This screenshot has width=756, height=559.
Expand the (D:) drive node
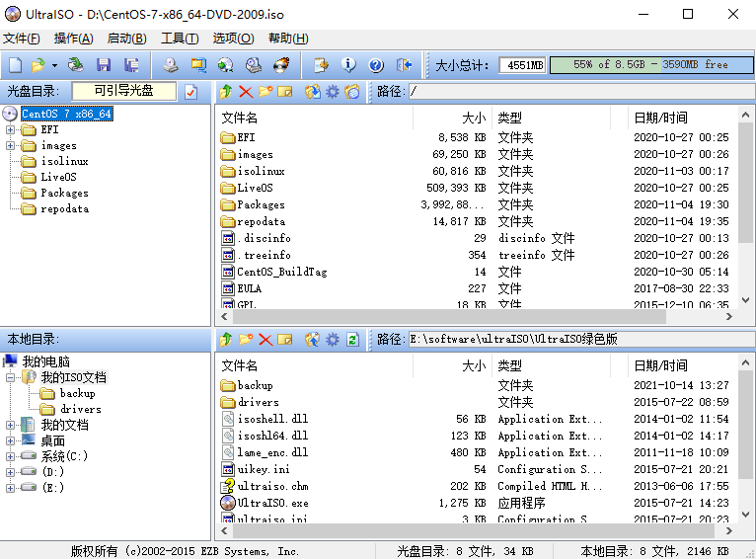[10, 472]
